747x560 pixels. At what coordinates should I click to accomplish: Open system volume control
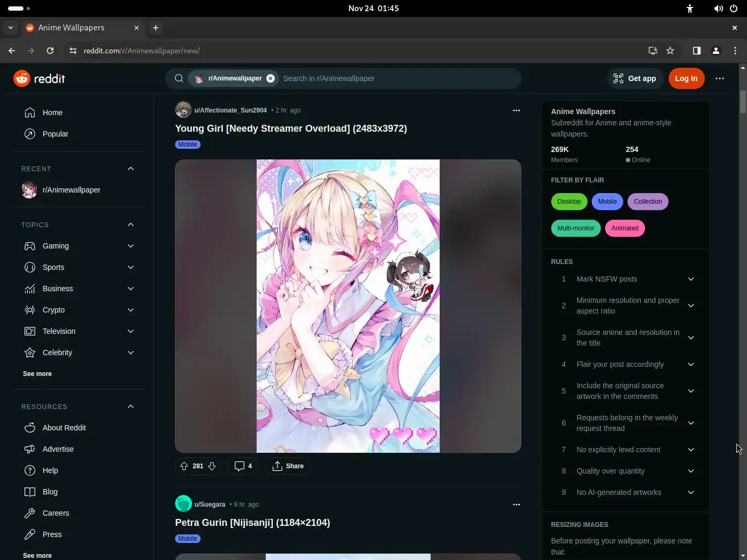pos(719,9)
